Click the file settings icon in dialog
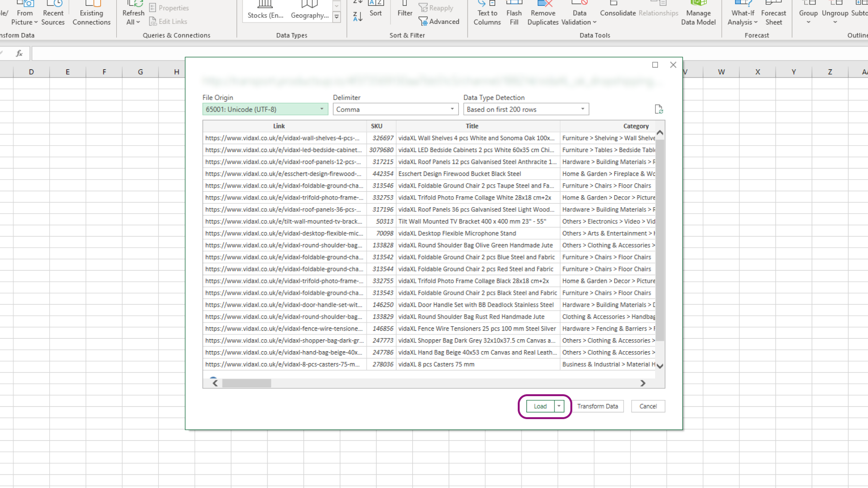Image resolution: width=868 pixels, height=488 pixels. pyautogui.click(x=659, y=110)
